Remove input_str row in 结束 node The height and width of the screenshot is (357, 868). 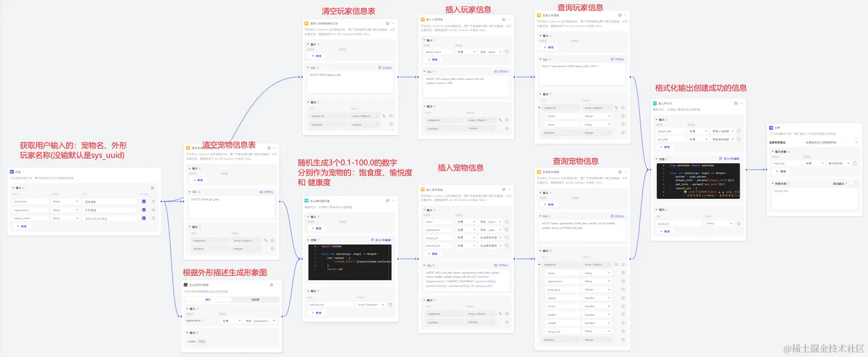coord(855,163)
